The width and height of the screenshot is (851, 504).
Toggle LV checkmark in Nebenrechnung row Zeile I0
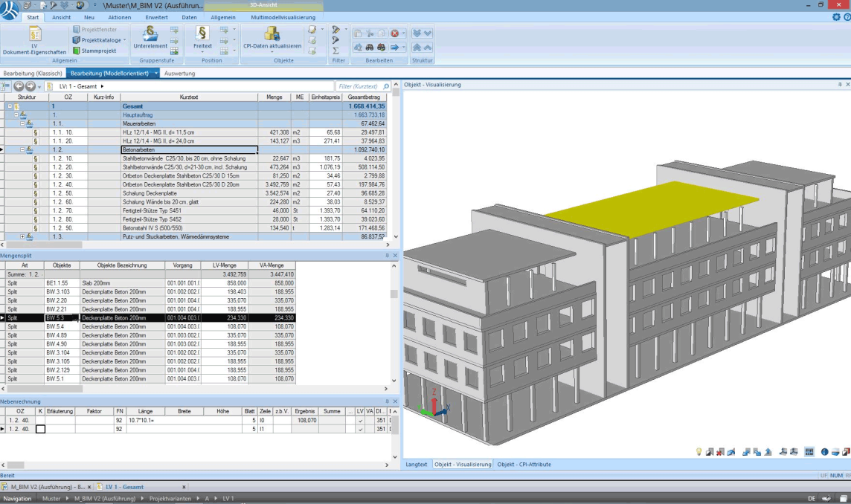coord(360,421)
